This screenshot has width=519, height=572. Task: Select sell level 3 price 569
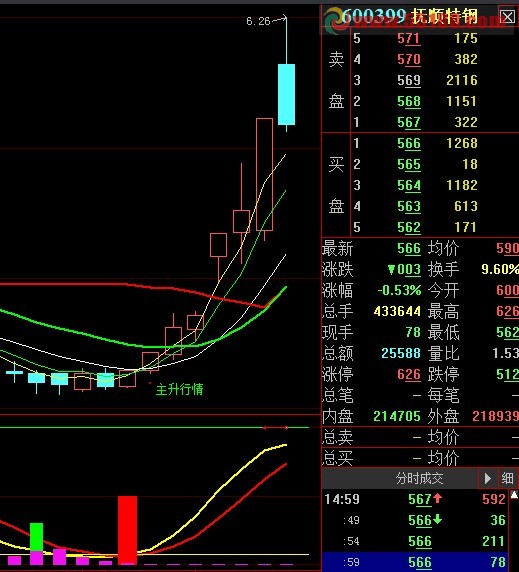coord(409,80)
